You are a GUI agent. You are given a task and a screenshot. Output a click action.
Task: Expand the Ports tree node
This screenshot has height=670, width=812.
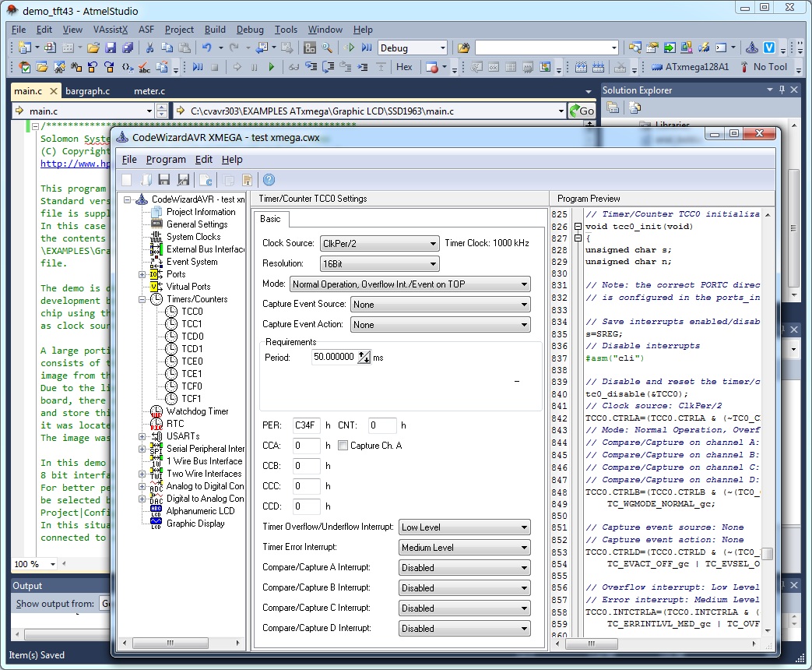point(142,274)
